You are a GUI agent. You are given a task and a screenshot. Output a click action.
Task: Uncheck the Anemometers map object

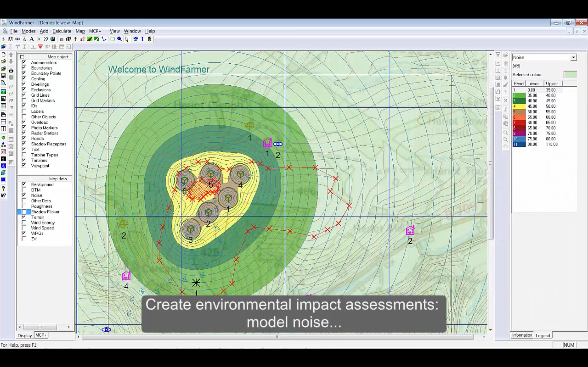pos(24,62)
